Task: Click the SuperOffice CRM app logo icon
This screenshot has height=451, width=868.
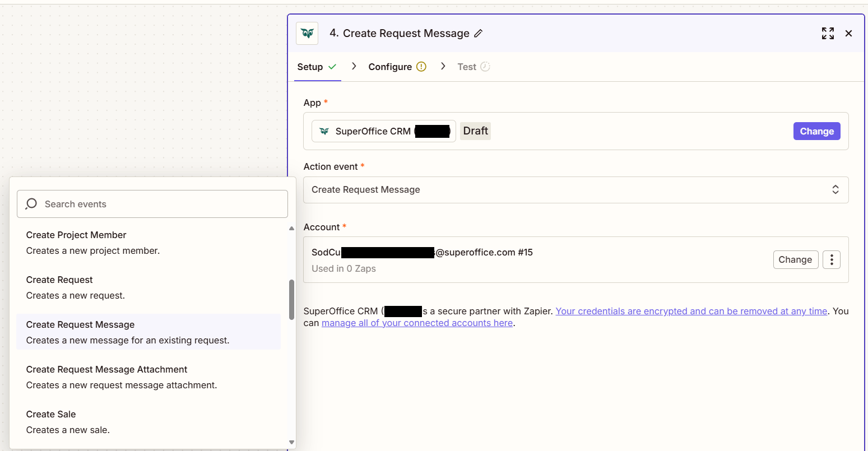Action: [324, 131]
